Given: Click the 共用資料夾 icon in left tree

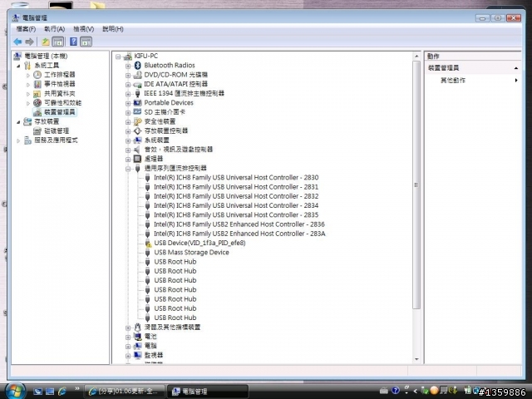Looking at the screenshot, I should [x=37, y=93].
